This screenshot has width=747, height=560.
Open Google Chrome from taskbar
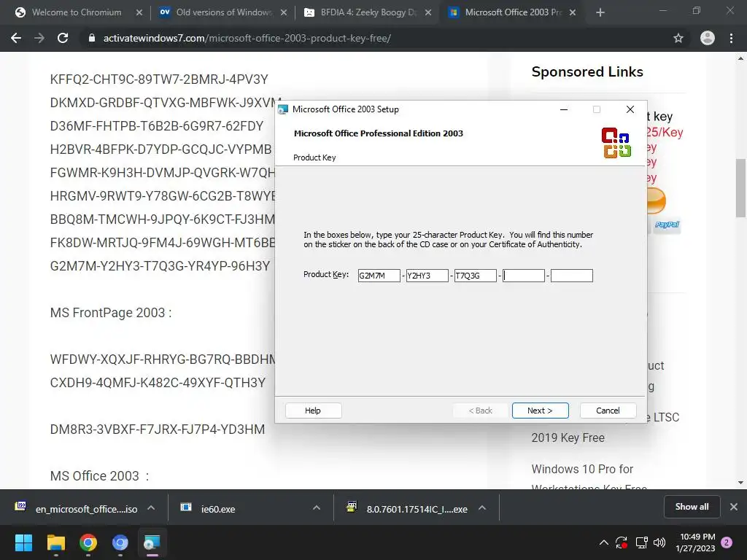pos(88,542)
